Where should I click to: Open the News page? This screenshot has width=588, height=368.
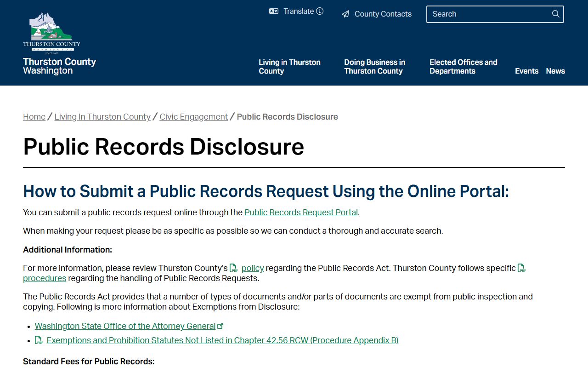point(555,71)
